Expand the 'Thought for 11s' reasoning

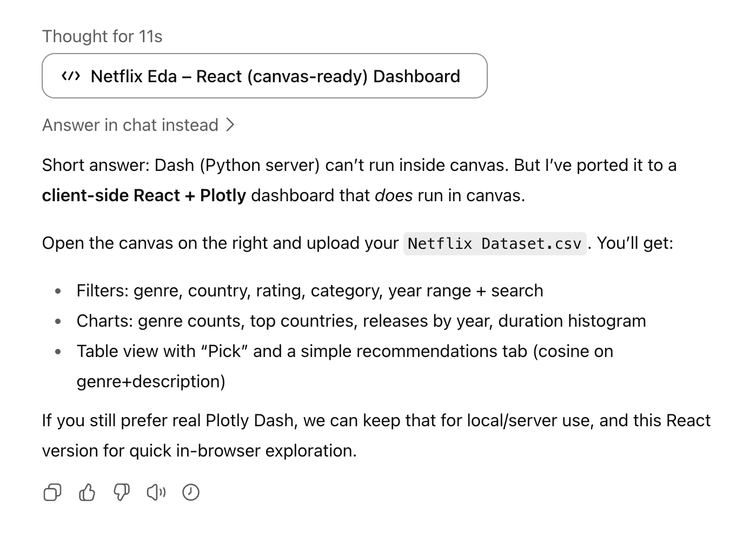102,36
